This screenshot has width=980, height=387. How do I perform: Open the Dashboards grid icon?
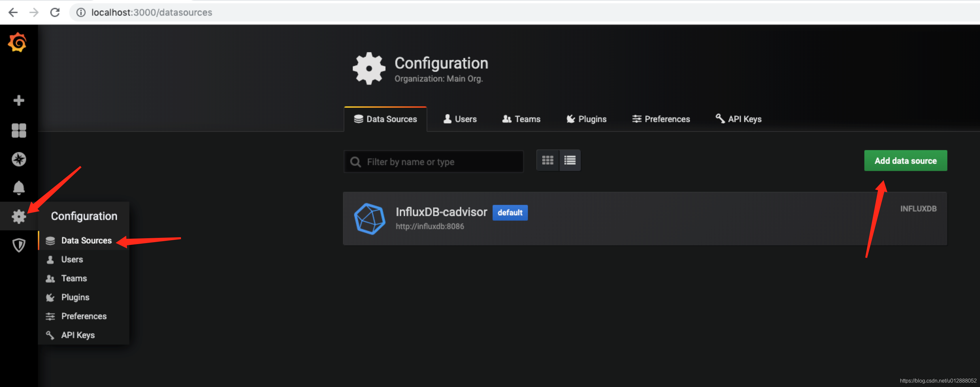19,131
